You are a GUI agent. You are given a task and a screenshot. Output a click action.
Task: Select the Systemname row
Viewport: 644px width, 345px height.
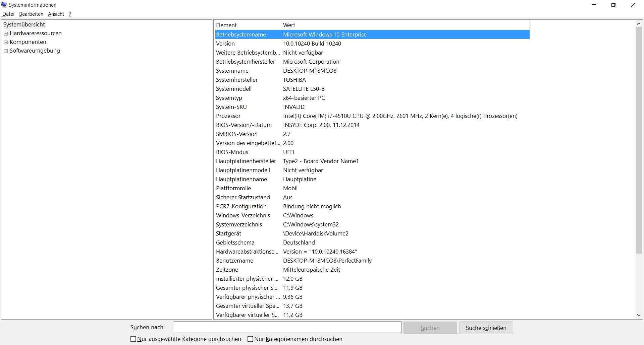coord(372,71)
